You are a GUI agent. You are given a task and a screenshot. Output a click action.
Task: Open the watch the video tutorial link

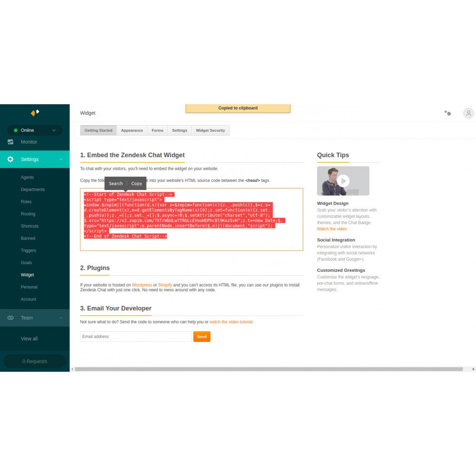click(231, 322)
